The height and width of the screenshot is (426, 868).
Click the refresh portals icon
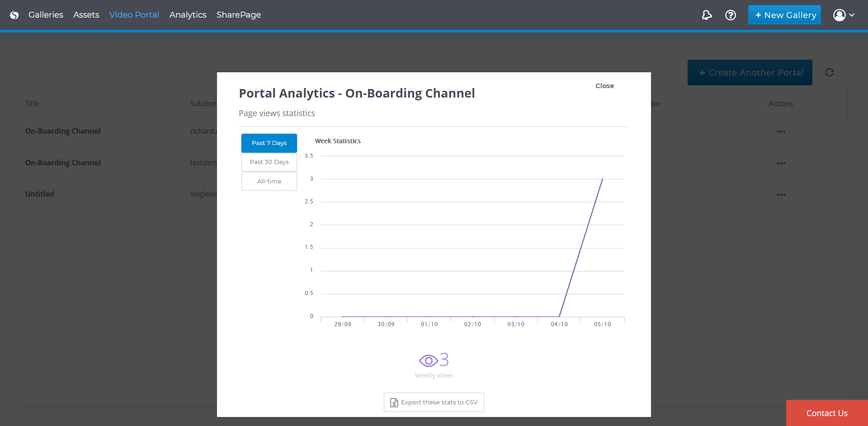coord(829,72)
